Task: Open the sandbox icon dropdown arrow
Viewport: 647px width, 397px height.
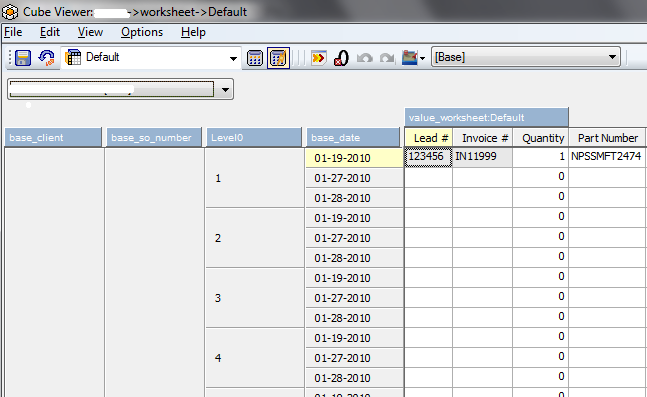Action: (x=422, y=58)
